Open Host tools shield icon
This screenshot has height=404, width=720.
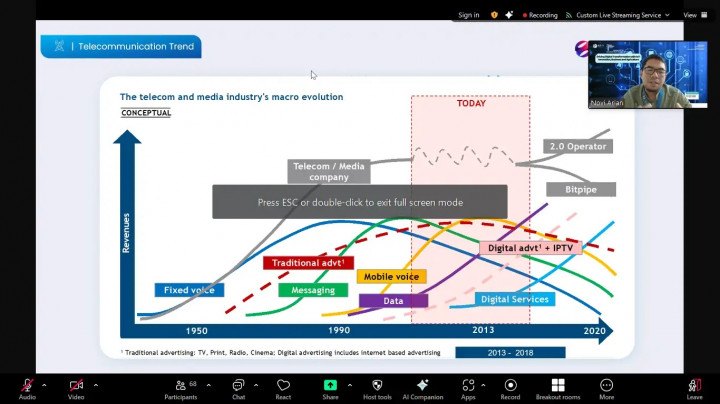377,386
